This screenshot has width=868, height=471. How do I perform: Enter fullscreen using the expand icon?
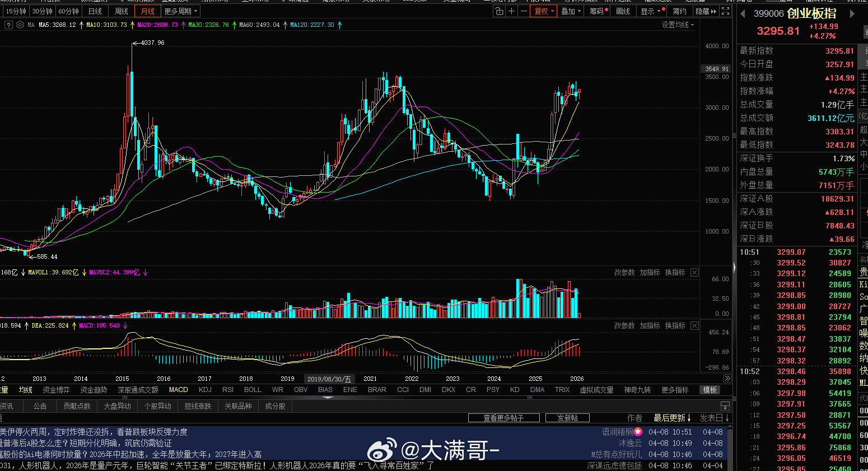pos(726,11)
